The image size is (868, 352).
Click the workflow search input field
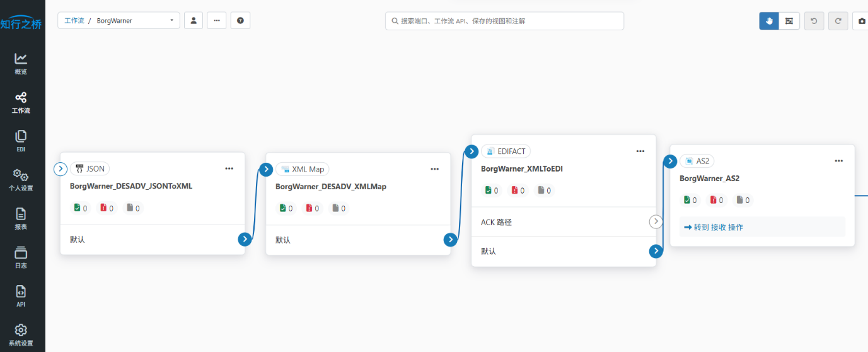504,21
